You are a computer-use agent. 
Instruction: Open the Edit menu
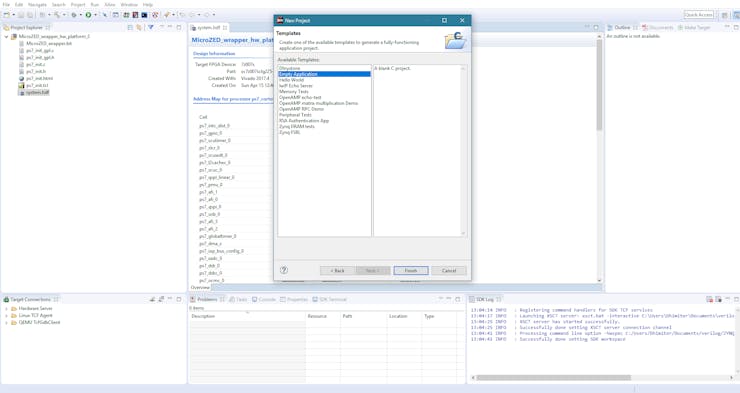(x=19, y=5)
